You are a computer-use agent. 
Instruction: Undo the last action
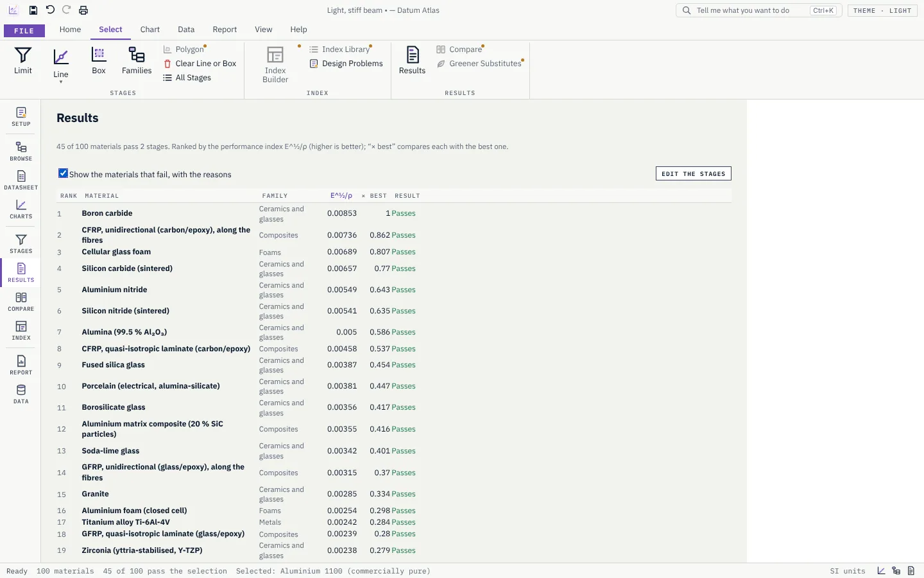[x=50, y=10]
